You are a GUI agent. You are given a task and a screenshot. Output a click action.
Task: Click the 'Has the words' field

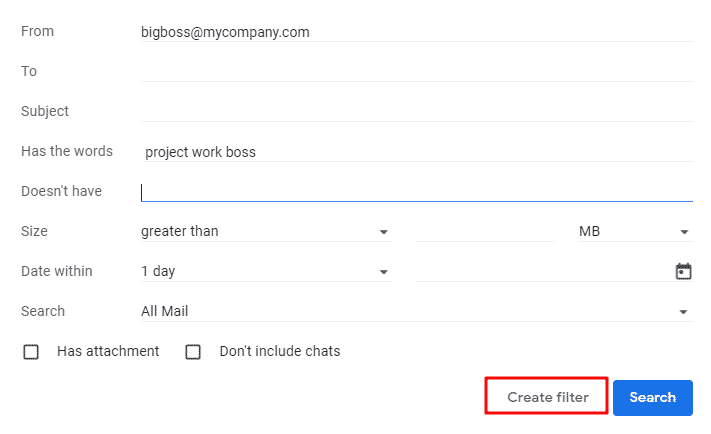pyautogui.click(x=417, y=151)
